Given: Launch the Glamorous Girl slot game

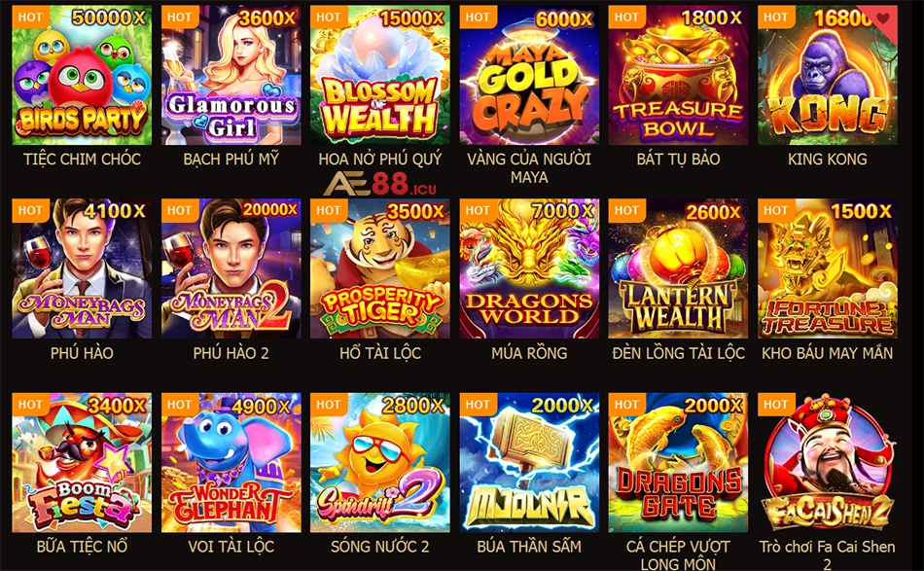Looking at the screenshot, I should 231,76.
